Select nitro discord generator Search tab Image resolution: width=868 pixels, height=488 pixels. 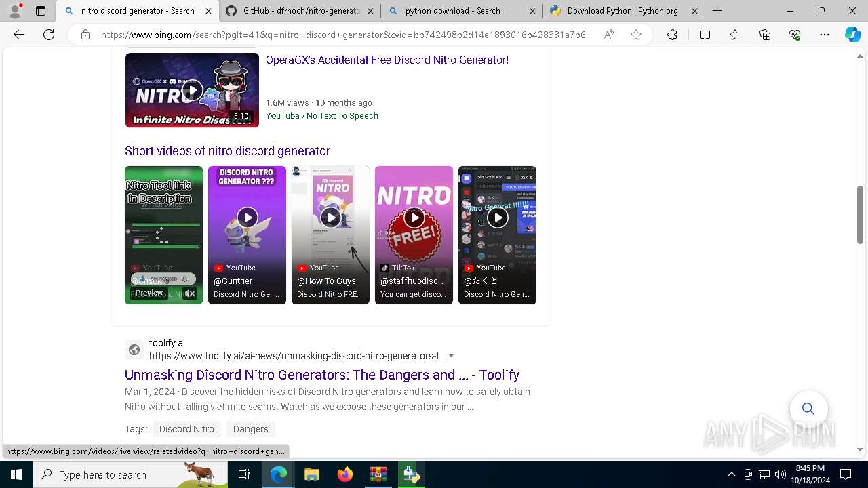tap(138, 11)
